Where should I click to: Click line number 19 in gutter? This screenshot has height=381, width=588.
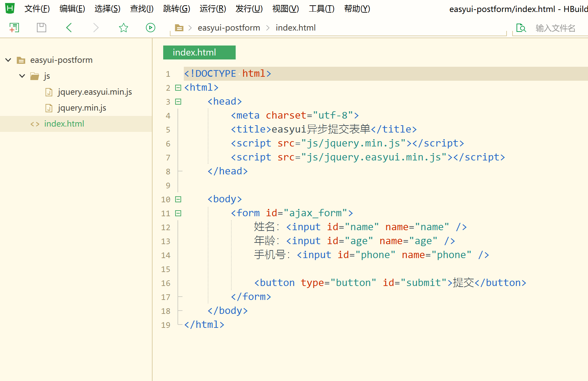[x=166, y=325]
